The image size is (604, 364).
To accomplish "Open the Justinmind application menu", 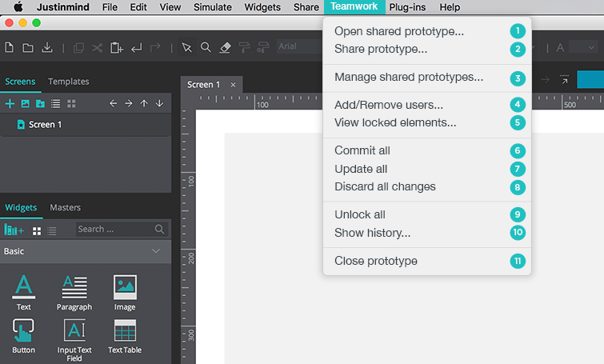I will coord(63,7).
